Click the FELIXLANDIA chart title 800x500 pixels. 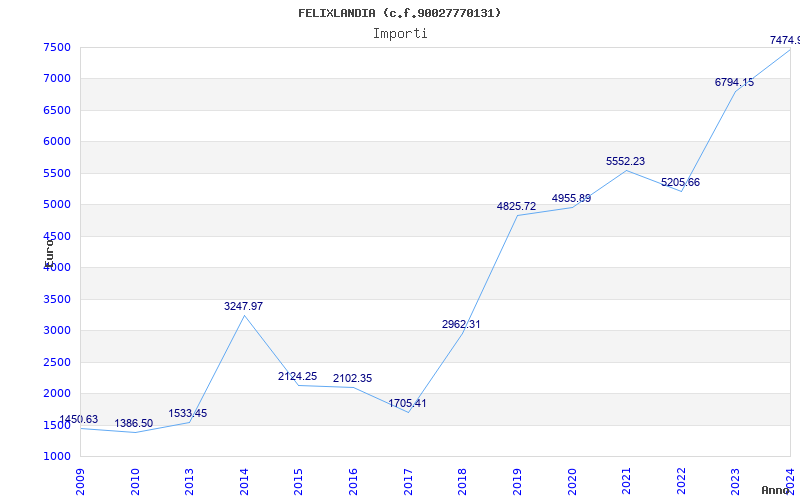400,13
